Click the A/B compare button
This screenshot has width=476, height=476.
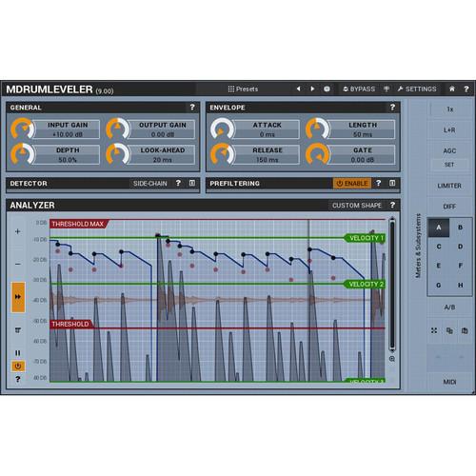(449, 307)
